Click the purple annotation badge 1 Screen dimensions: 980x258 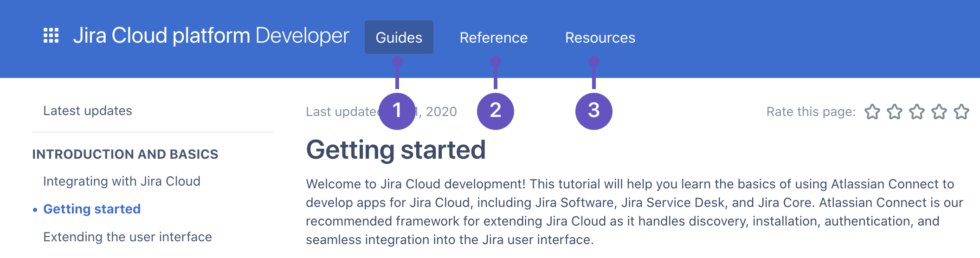coord(397,111)
